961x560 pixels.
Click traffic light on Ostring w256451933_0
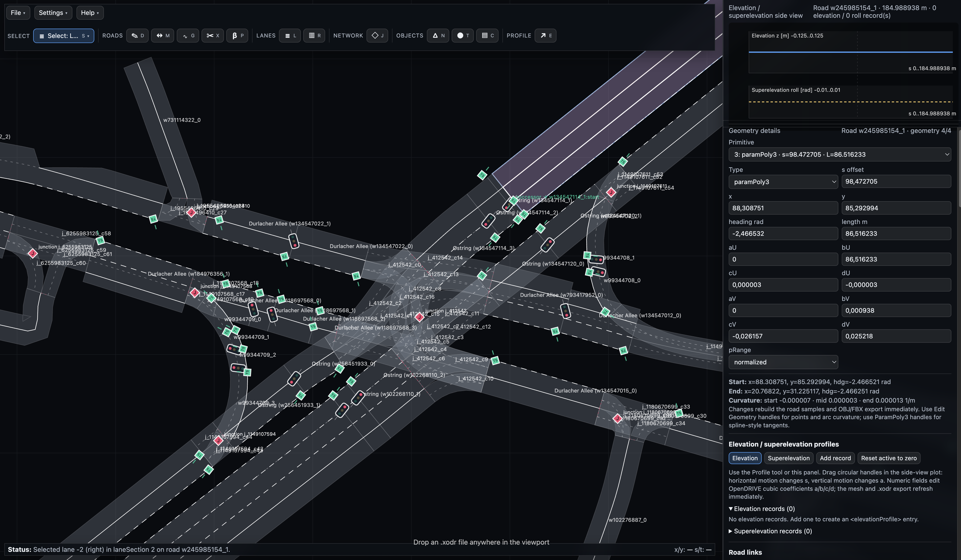[294, 379]
